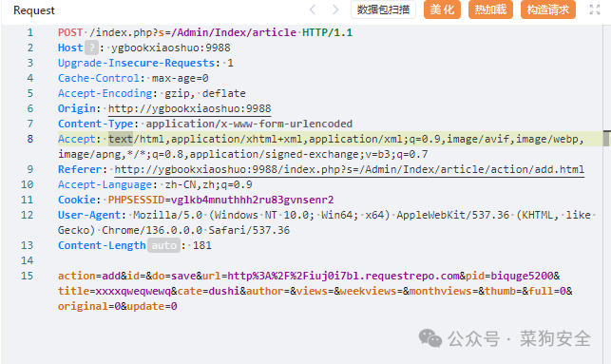Click the update=0 parameter

point(152,306)
